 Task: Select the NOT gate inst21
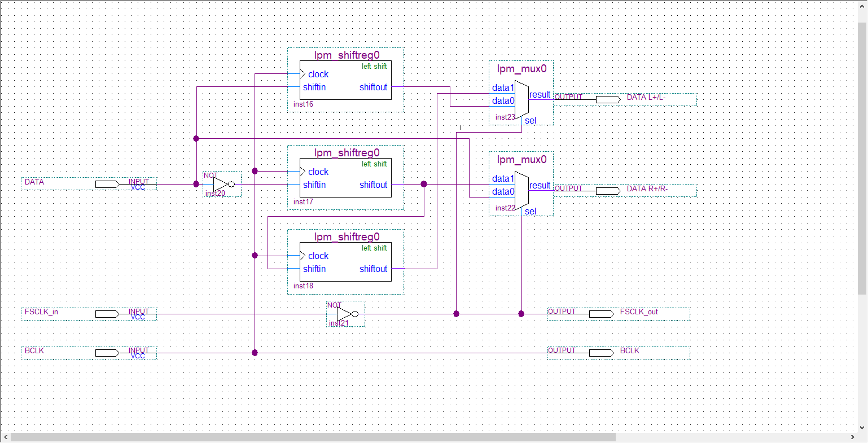(x=345, y=314)
